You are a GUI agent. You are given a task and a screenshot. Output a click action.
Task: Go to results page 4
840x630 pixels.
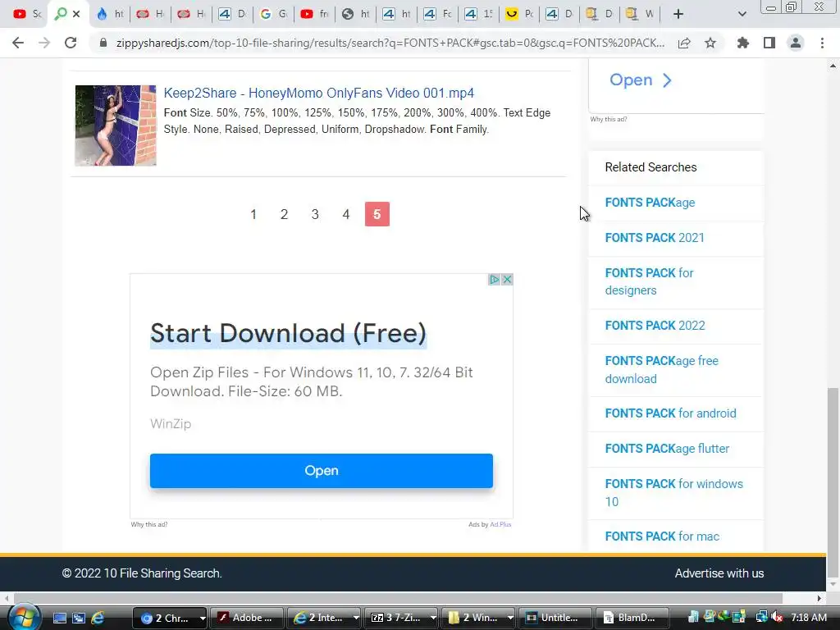(x=346, y=214)
